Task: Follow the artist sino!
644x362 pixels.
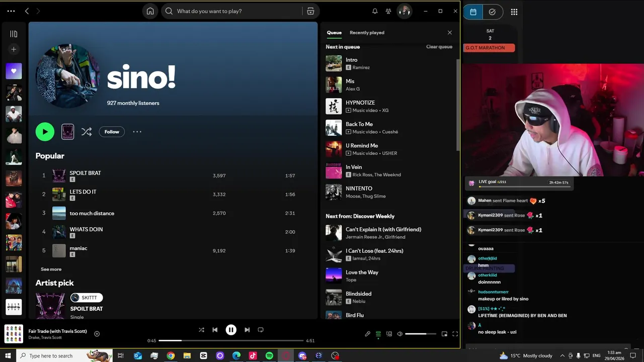Action: point(112,132)
